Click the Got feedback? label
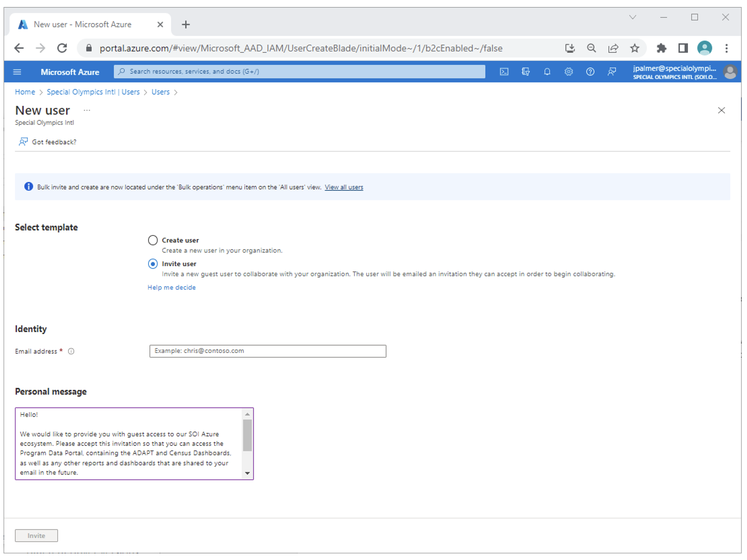 point(54,142)
